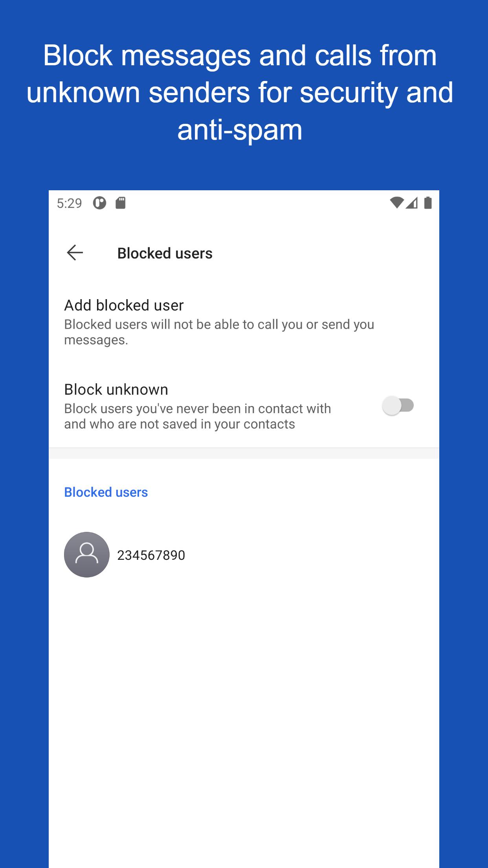
Task: Tap the back arrow icon
Action: (x=75, y=253)
